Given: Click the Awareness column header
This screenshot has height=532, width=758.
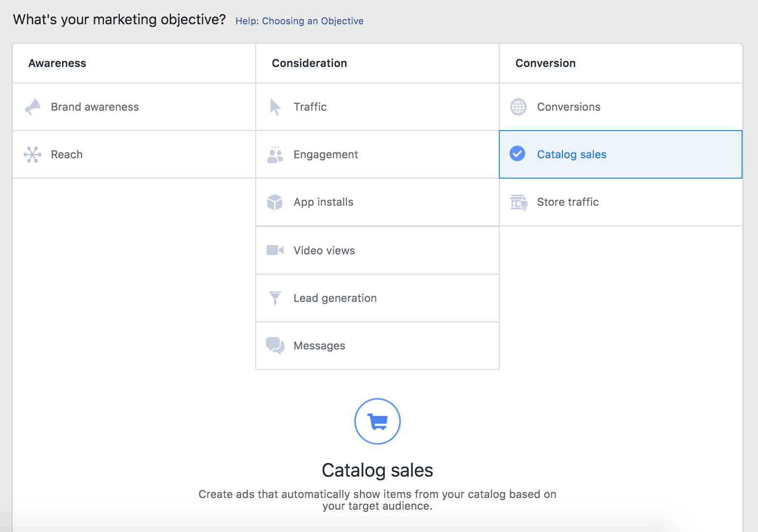Looking at the screenshot, I should point(57,63).
